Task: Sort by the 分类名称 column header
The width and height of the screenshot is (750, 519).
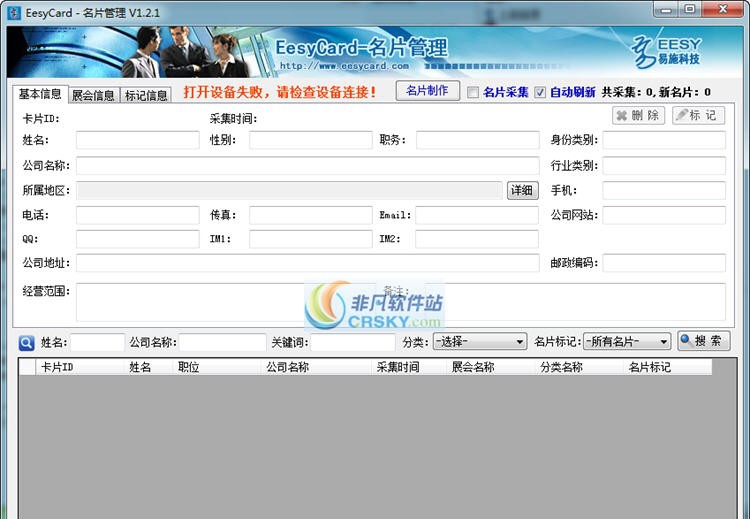Action: click(579, 367)
